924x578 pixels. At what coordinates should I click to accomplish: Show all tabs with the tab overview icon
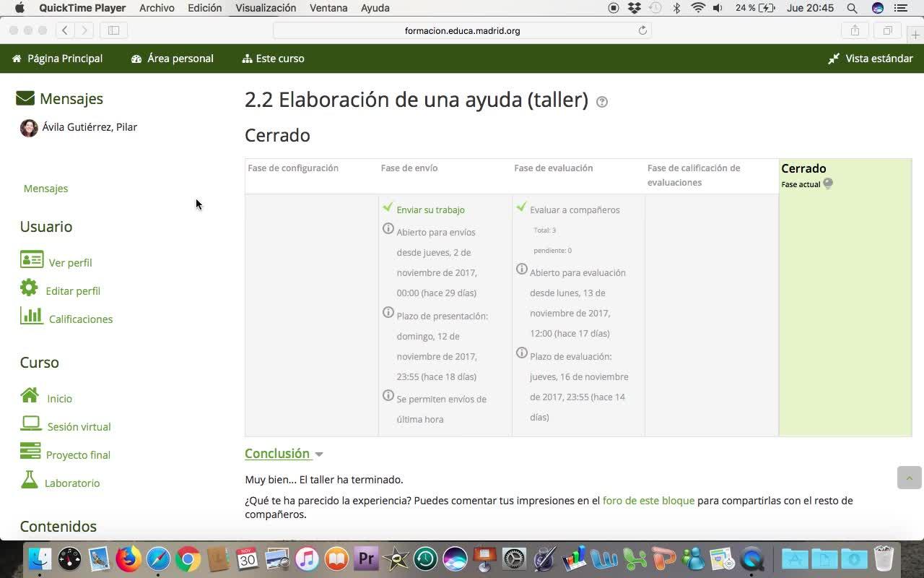(x=887, y=30)
